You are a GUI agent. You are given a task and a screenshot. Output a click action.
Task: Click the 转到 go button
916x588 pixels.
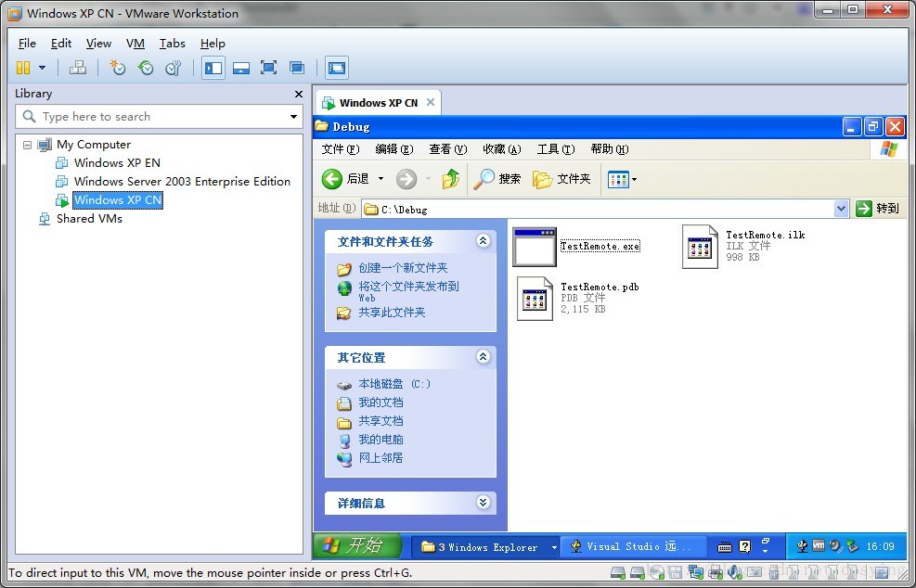[x=877, y=209]
